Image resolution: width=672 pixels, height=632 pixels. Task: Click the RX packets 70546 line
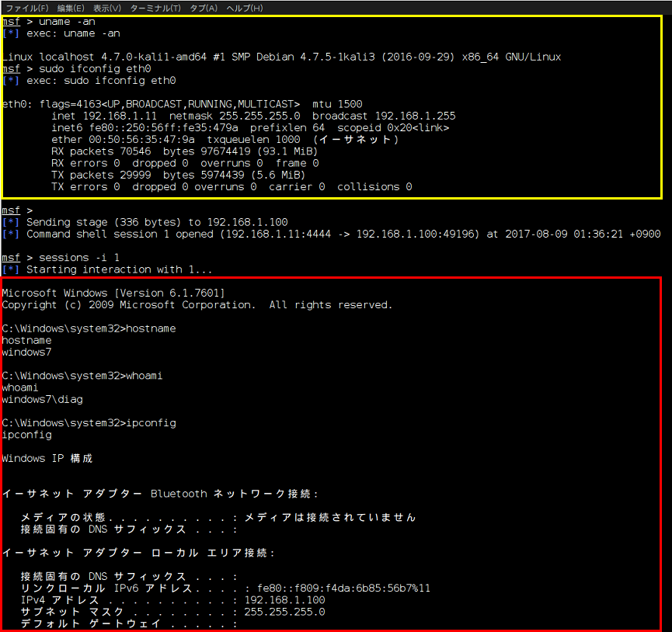click(x=184, y=151)
